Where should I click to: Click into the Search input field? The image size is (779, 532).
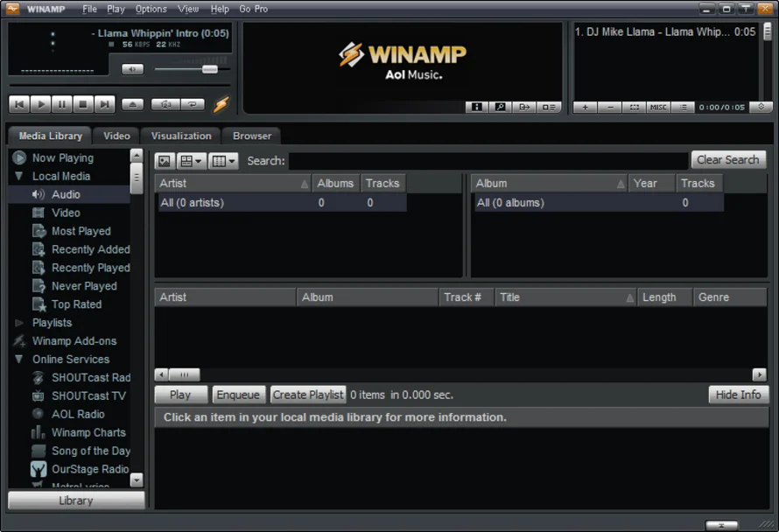pyautogui.click(x=488, y=161)
